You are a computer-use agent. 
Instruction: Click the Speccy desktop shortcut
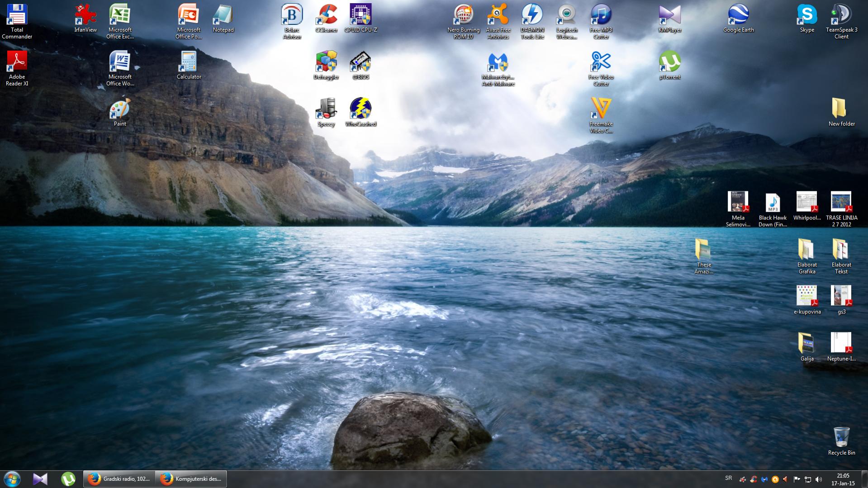(326, 110)
